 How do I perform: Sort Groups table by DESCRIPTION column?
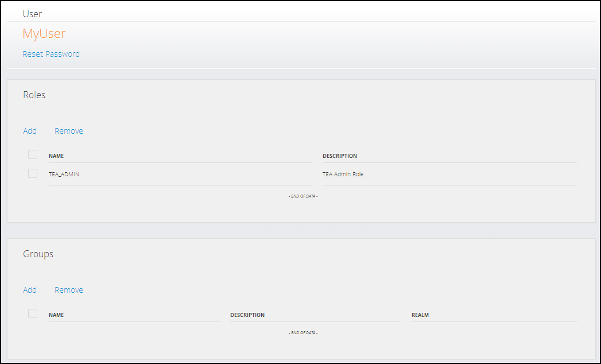(x=247, y=315)
